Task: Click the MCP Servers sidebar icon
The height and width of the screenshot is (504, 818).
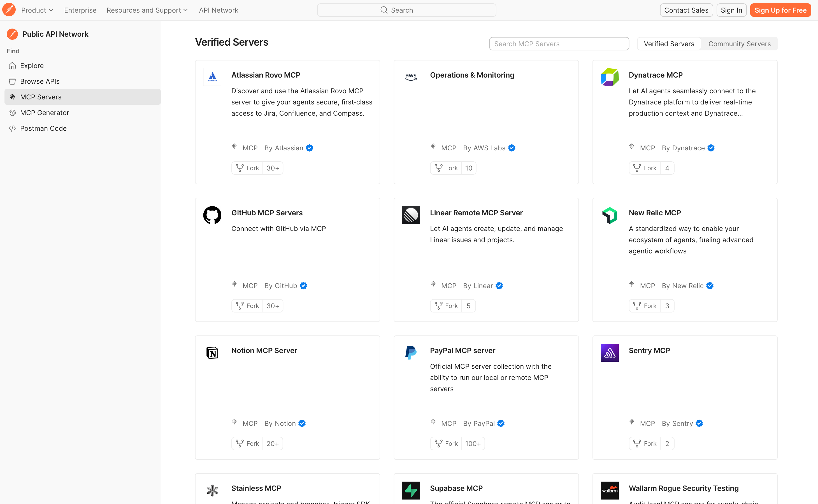Action: tap(12, 97)
